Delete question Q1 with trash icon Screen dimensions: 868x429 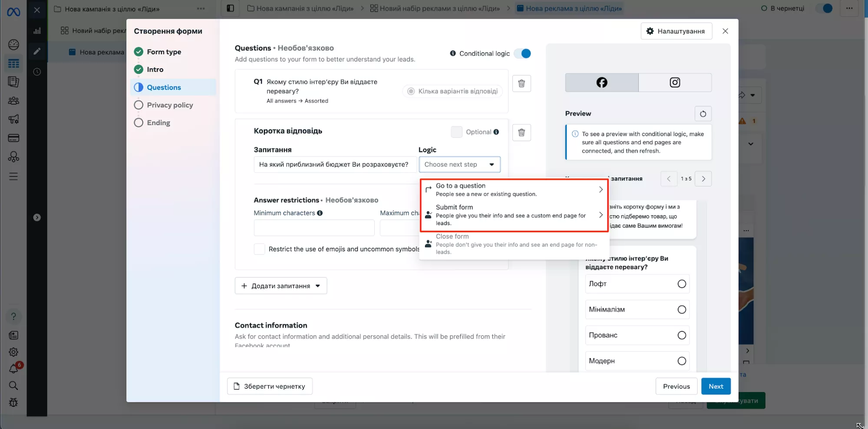(x=521, y=83)
